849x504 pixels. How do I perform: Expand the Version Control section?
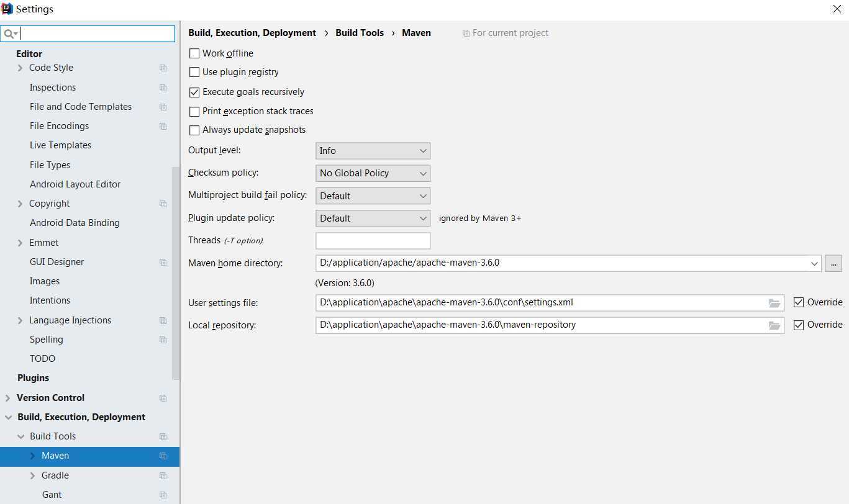click(x=7, y=398)
